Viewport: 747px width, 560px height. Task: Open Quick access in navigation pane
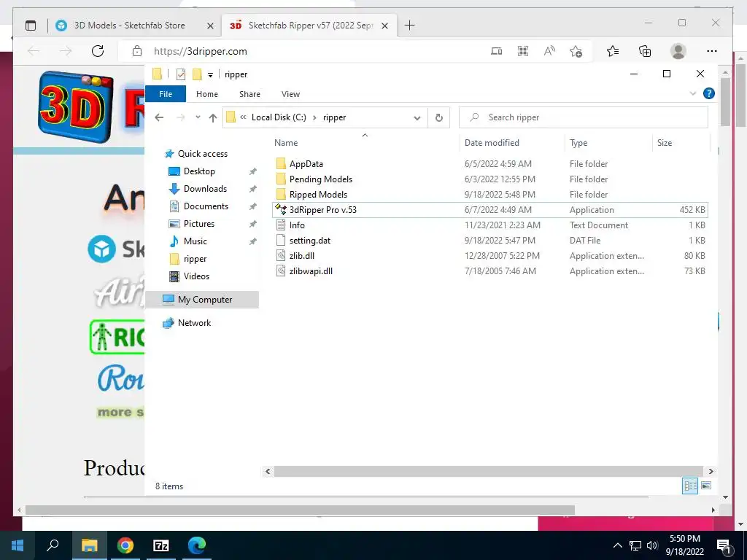click(202, 154)
